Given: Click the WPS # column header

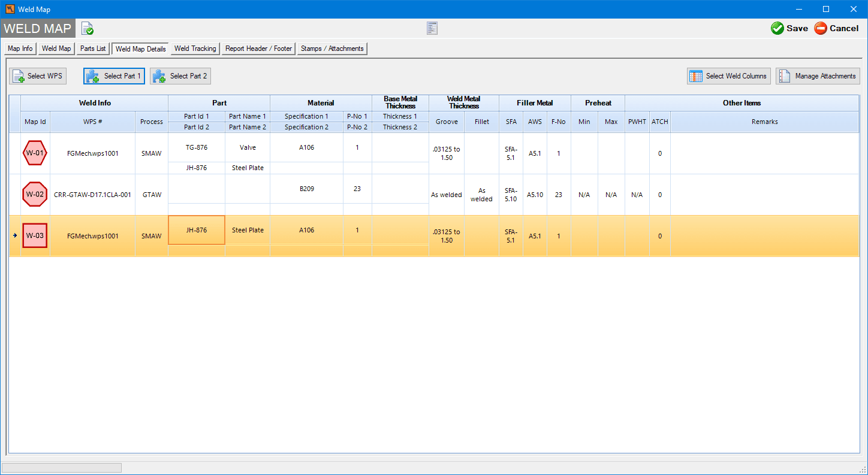Looking at the screenshot, I should click(x=92, y=122).
